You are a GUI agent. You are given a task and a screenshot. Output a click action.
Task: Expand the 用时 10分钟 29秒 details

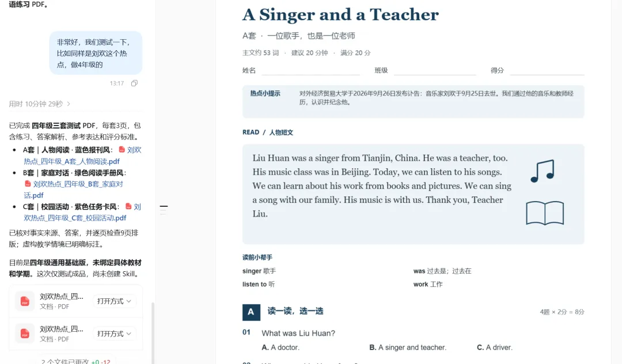40,104
